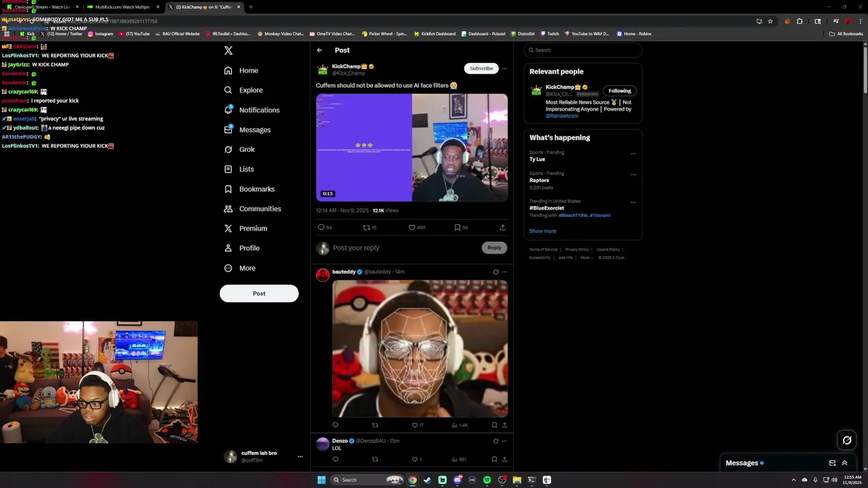The width and height of the screenshot is (868, 488).
Task: Reply to bauteddy's post
Action: coord(335,425)
